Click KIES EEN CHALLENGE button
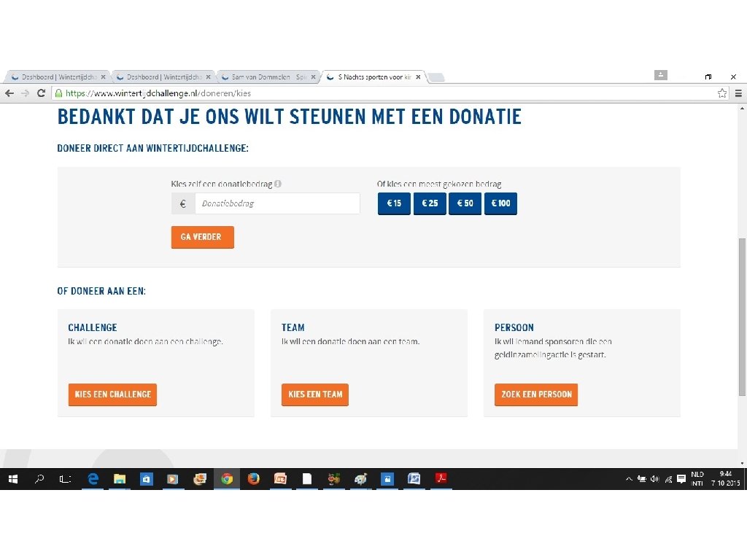The height and width of the screenshot is (560, 747). click(x=112, y=394)
